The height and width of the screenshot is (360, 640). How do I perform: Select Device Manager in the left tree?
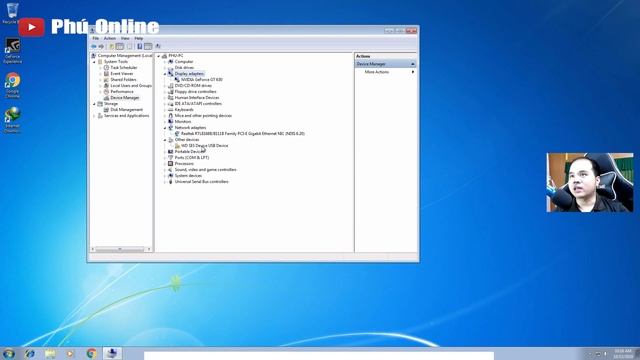(124, 98)
